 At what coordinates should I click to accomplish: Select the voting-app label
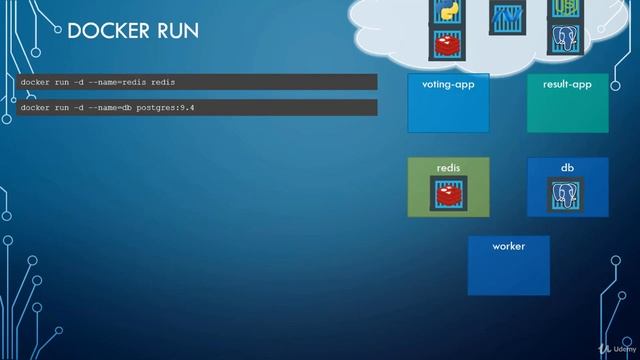coord(448,84)
